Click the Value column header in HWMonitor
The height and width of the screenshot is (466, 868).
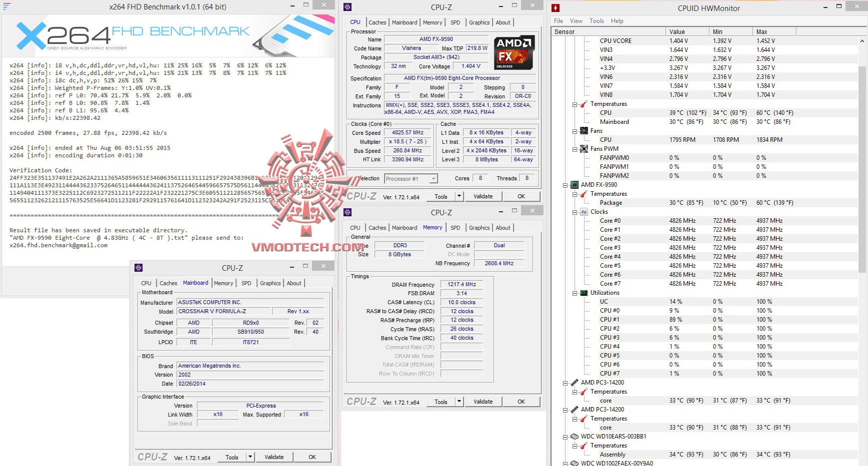pyautogui.click(x=687, y=31)
